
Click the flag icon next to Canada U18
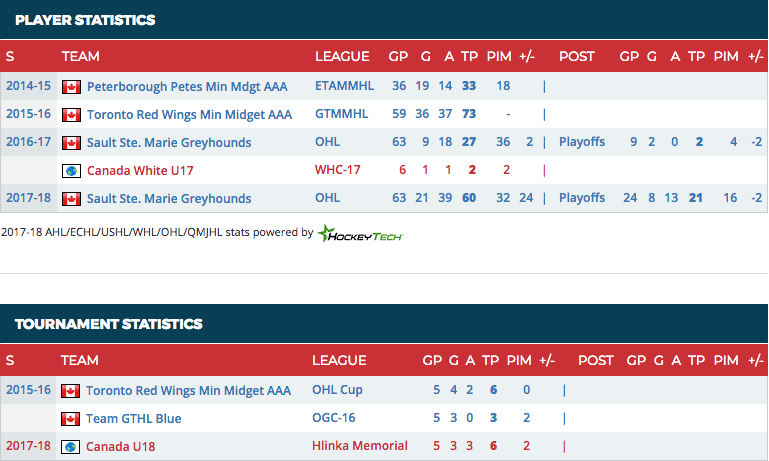coord(71,447)
